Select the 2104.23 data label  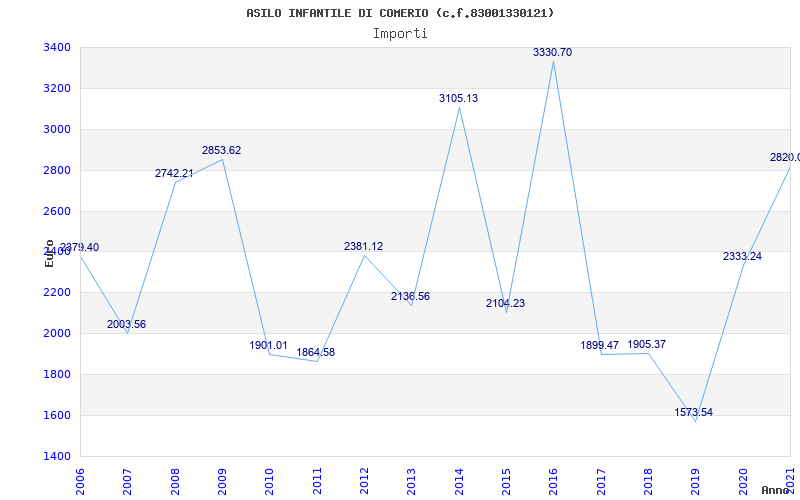[505, 303]
